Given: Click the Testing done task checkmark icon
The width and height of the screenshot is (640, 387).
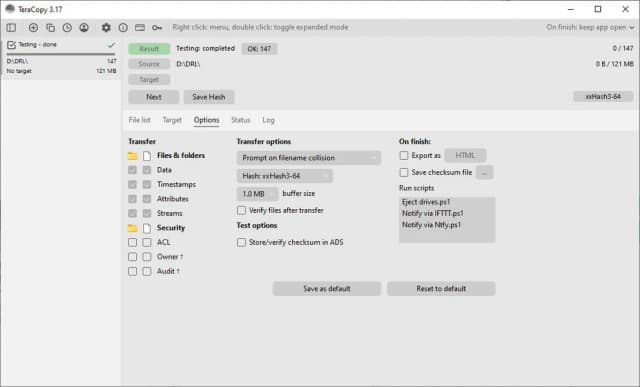Looking at the screenshot, I should (x=11, y=44).
